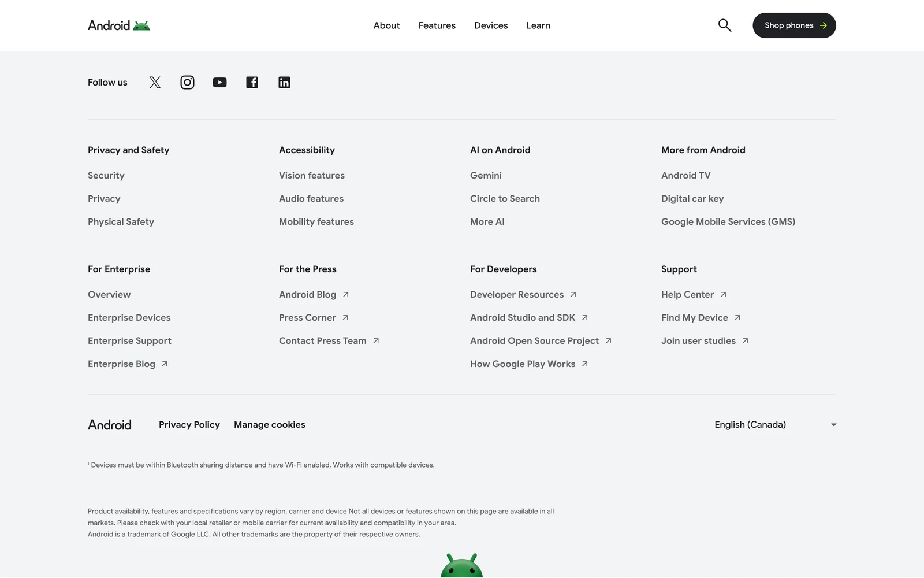This screenshot has height=578, width=924.
Task: Click the footer Android wordmark logo
Action: (110, 425)
